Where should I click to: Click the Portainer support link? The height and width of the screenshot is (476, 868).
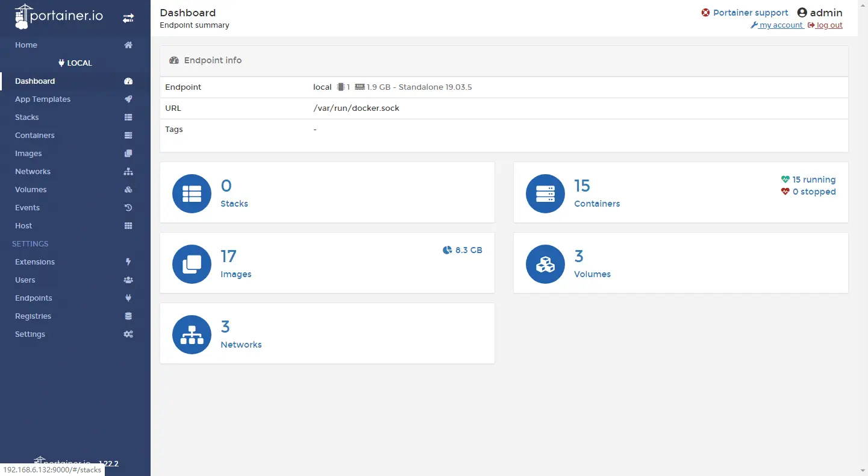(751, 13)
